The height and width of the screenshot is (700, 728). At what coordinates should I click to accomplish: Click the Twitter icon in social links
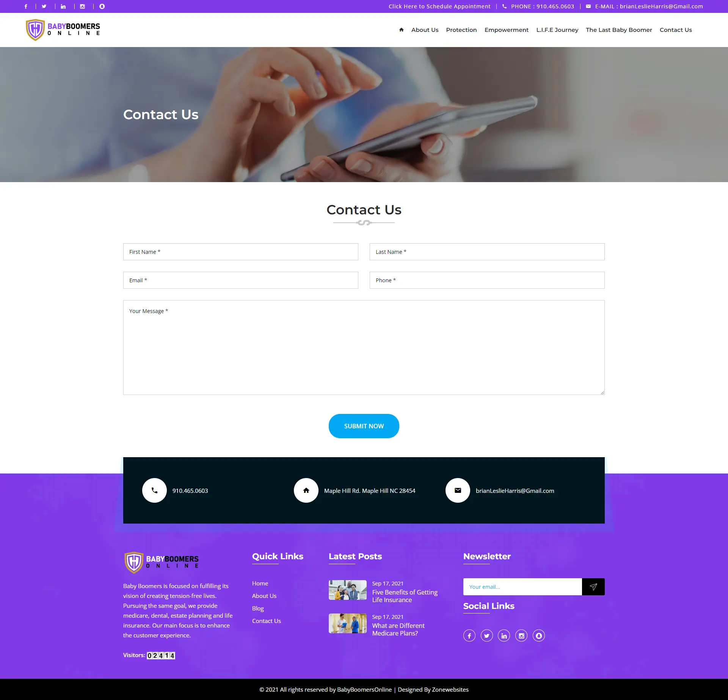coord(486,636)
